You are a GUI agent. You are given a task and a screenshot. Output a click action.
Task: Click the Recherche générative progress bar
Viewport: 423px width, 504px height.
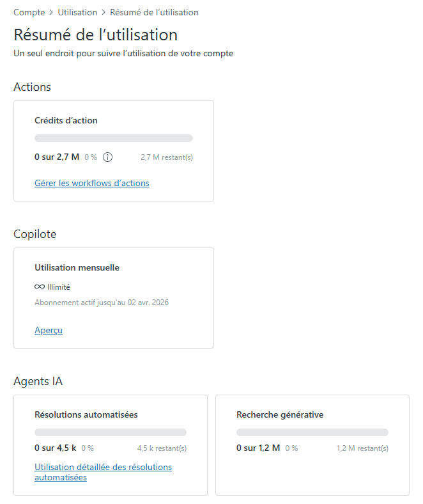pos(312,432)
